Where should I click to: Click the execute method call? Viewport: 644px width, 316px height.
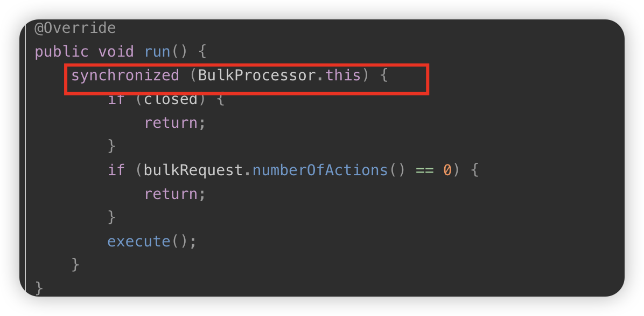click(138, 241)
